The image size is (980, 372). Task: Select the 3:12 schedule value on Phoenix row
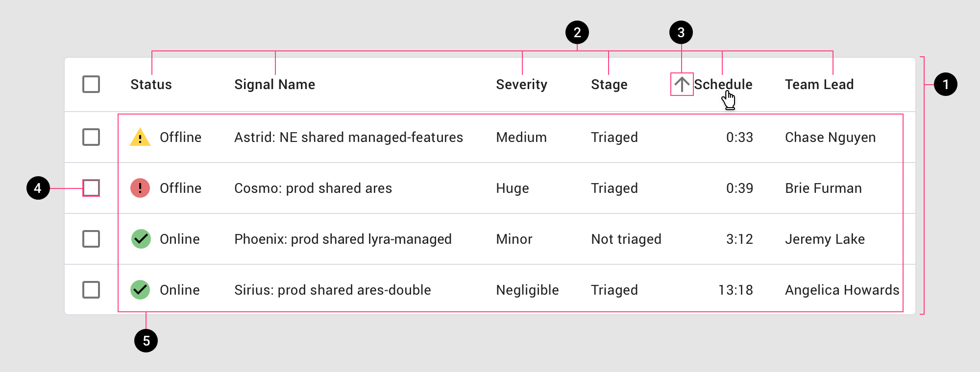point(739,239)
